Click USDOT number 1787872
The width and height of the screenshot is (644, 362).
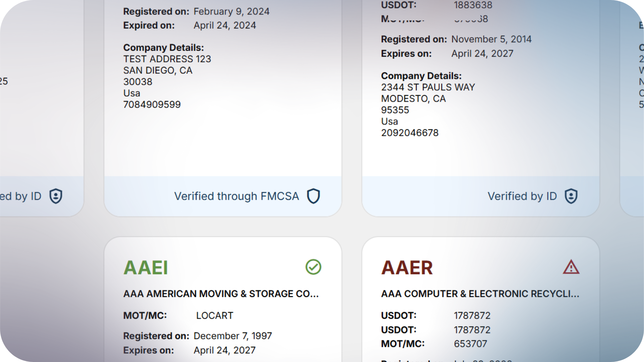coord(472,315)
